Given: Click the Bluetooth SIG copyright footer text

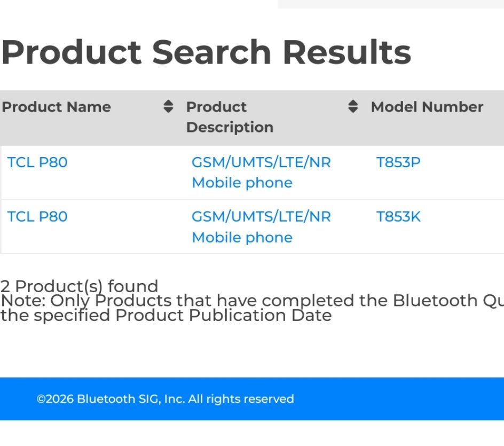Looking at the screenshot, I should (165, 399).
